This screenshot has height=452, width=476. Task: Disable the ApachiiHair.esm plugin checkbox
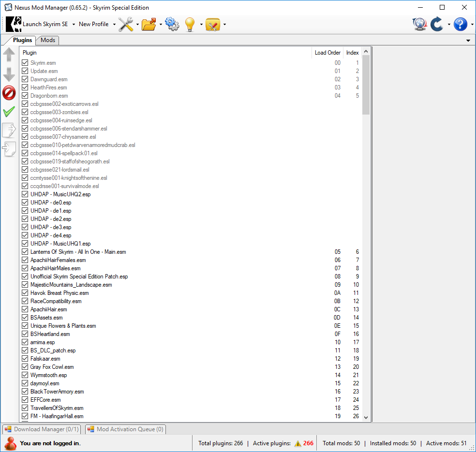click(x=25, y=309)
